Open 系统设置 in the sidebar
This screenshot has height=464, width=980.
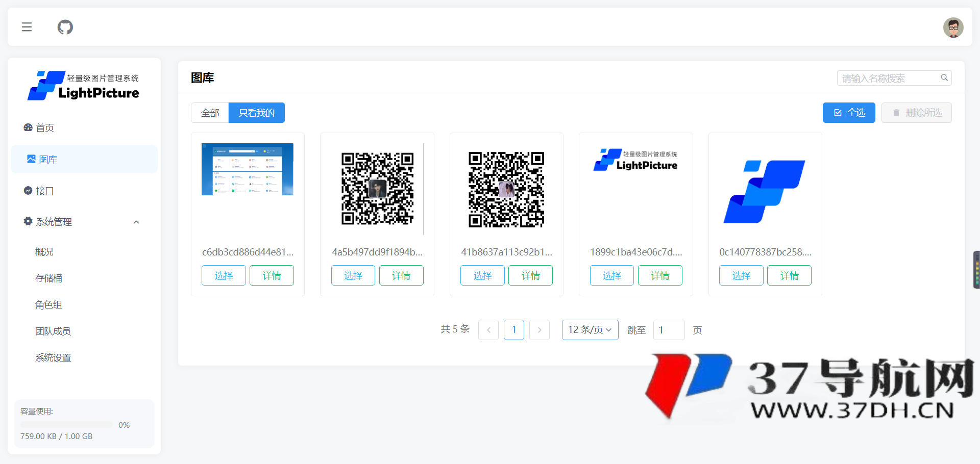53,357
